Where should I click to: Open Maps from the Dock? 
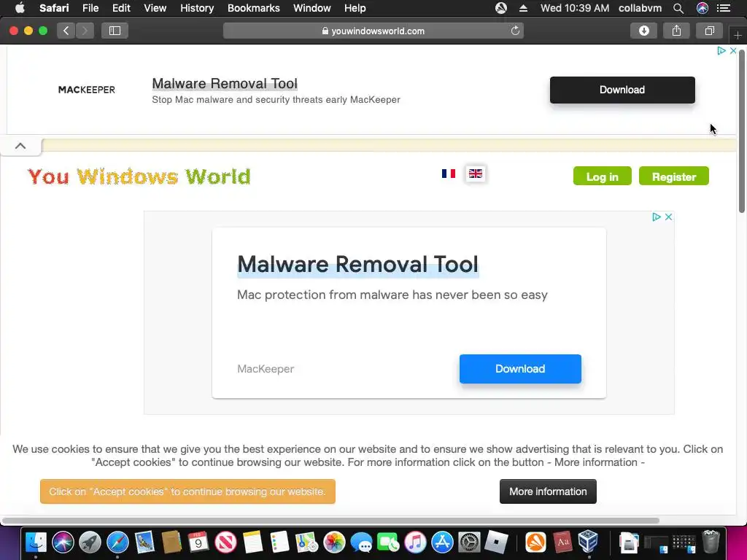307,542
